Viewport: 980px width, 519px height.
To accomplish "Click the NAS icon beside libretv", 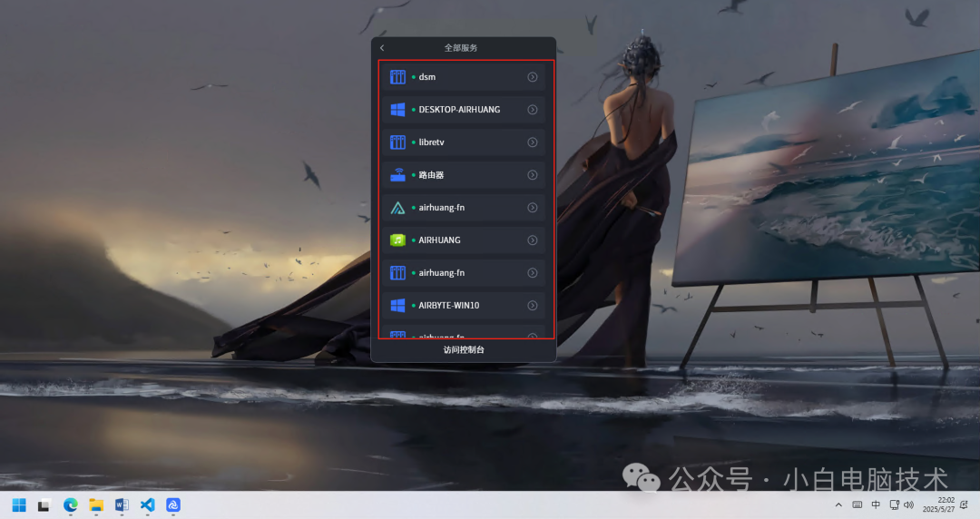I will click(397, 142).
